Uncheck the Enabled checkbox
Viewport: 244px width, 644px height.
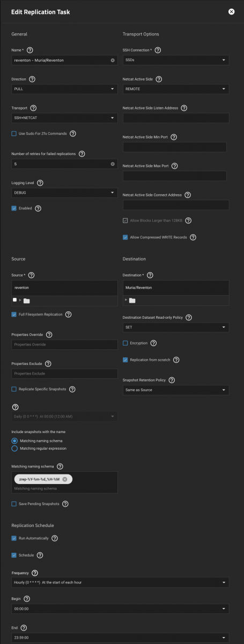tap(14, 208)
